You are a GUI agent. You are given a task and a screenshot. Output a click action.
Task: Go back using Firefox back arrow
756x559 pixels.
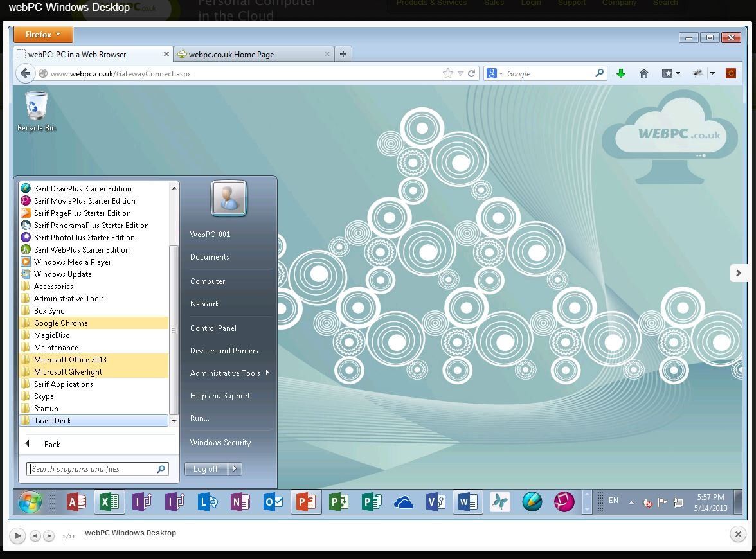[x=25, y=73]
